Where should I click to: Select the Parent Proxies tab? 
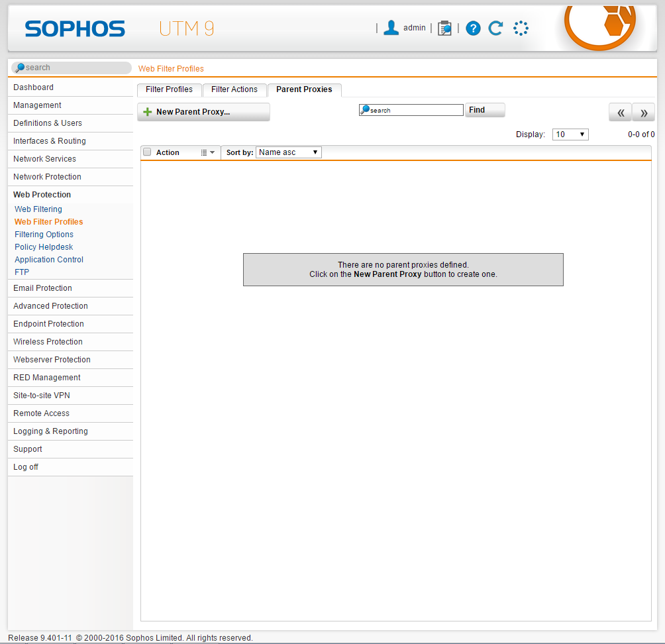tap(305, 89)
